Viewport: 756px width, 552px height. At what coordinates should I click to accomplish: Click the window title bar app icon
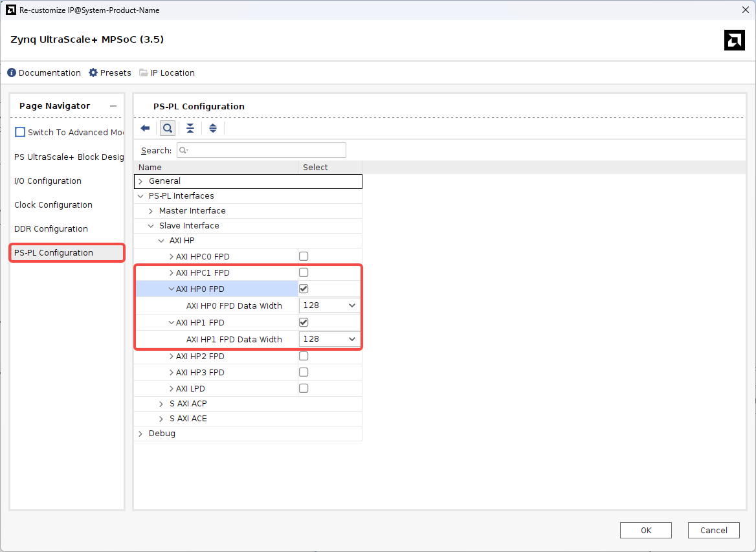point(10,10)
